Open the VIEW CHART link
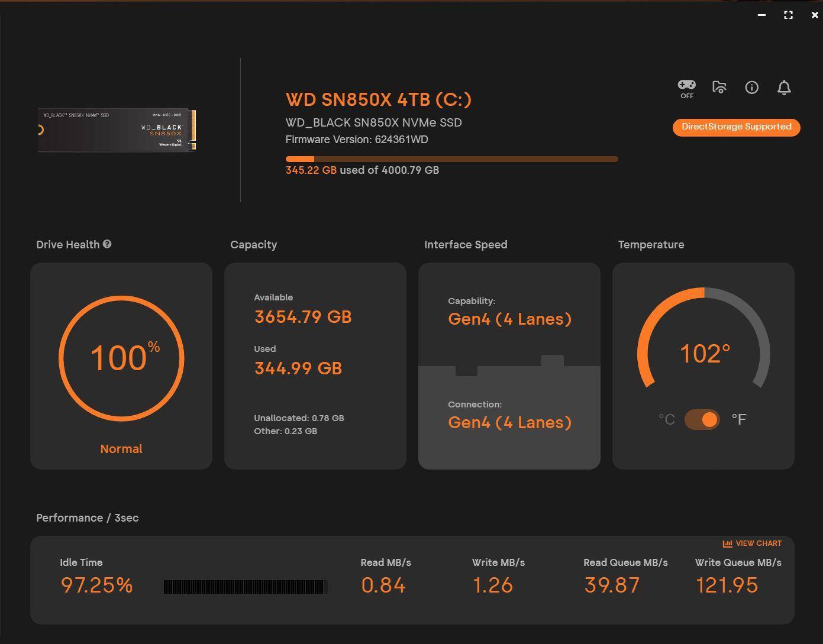 click(x=758, y=543)
